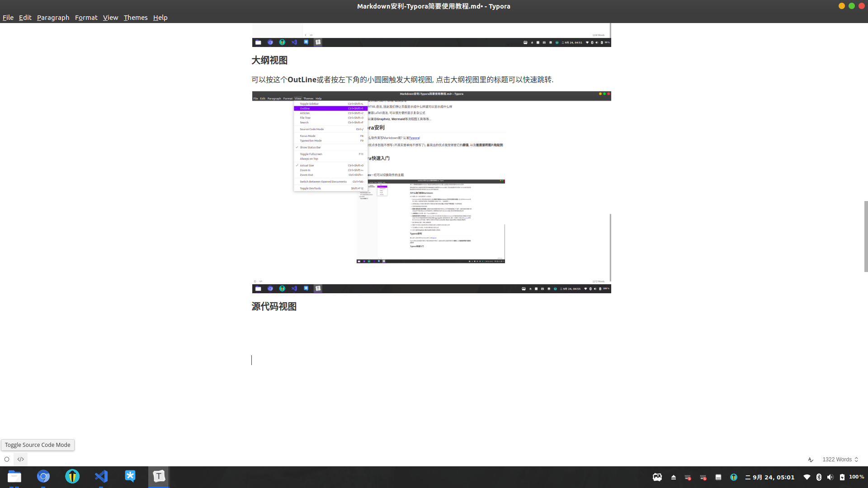
Task: Open Visual Studio Code from taskbar
Action: pos(101,476)
